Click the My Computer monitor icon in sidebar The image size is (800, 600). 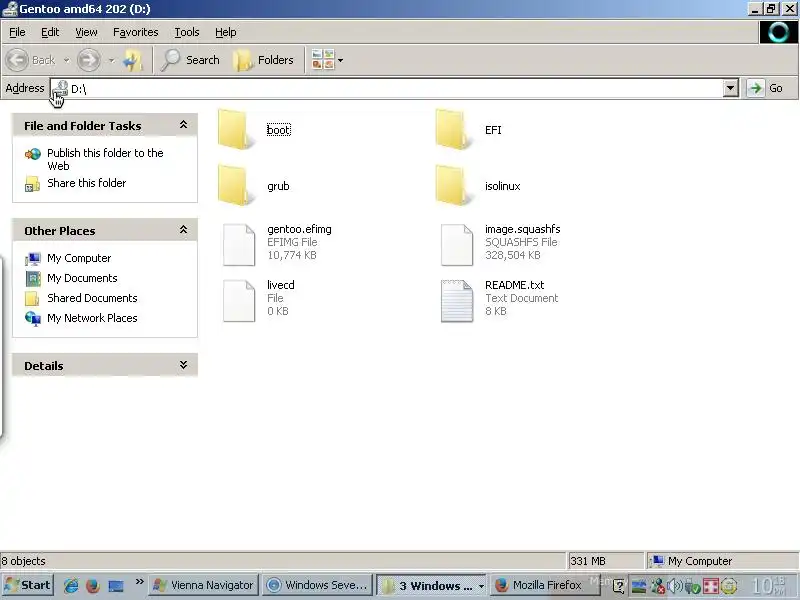(x=33, y=259)
